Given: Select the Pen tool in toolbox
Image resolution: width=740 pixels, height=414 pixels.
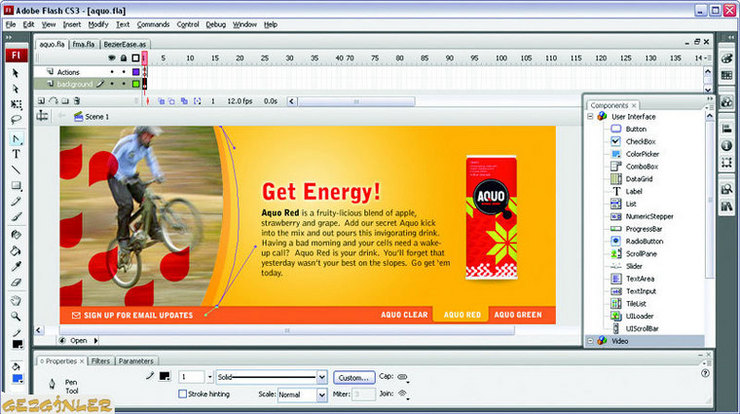Looking at the screenshot, I should point(16,139).
